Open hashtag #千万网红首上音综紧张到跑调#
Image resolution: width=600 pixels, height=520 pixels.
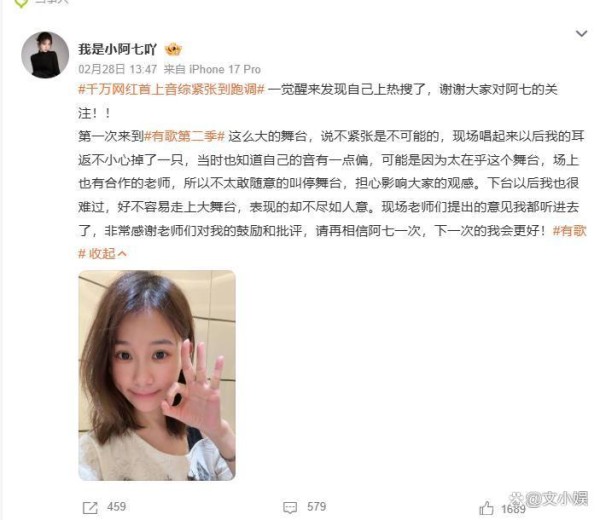pos(171,90)
